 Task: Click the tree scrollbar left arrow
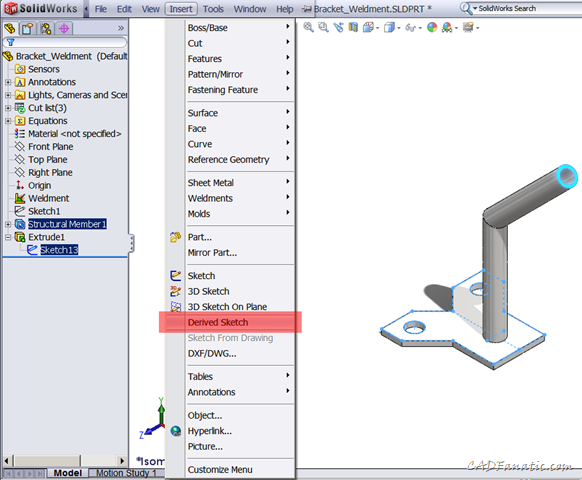(7, 461)
